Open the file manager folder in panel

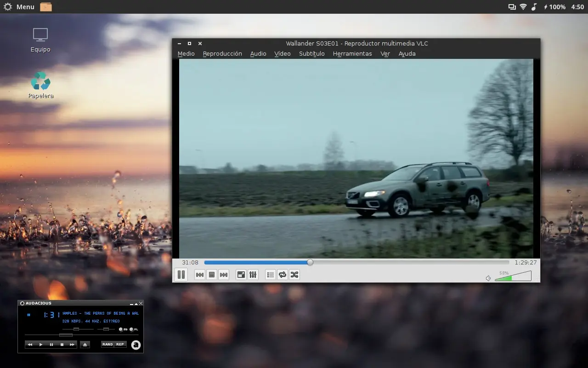[x=46, y=7]
